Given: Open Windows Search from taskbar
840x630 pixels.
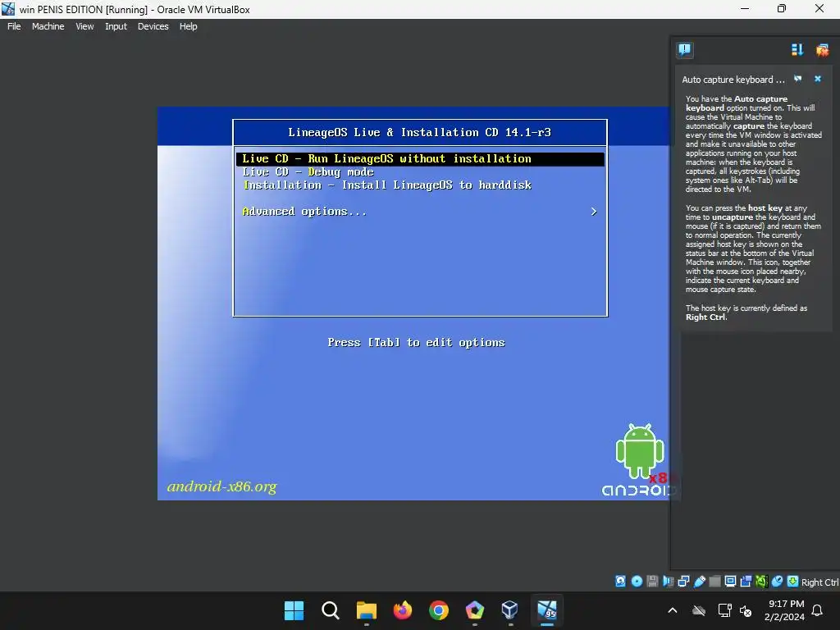Looking at the screenshot, I should 330,610.
